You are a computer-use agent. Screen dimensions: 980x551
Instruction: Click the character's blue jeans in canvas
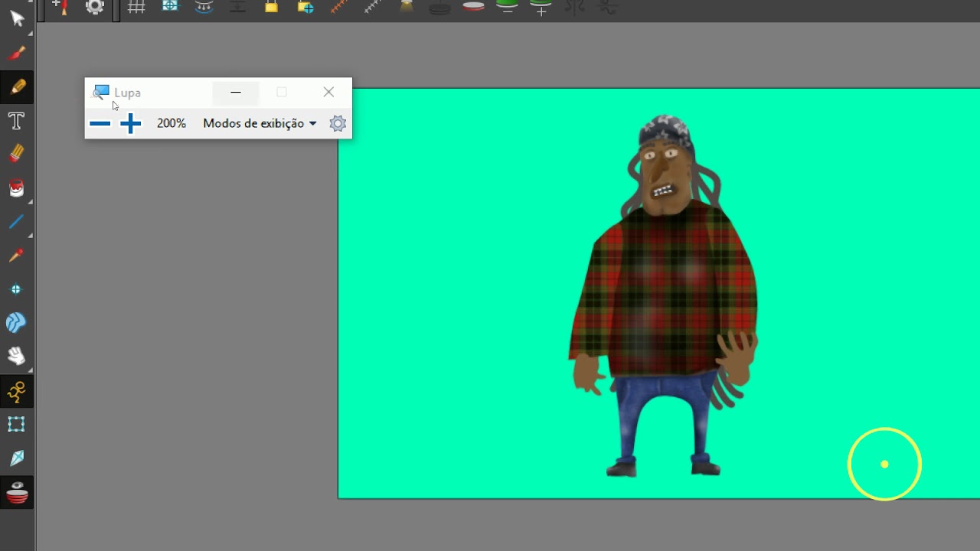(x=665, y=417)
